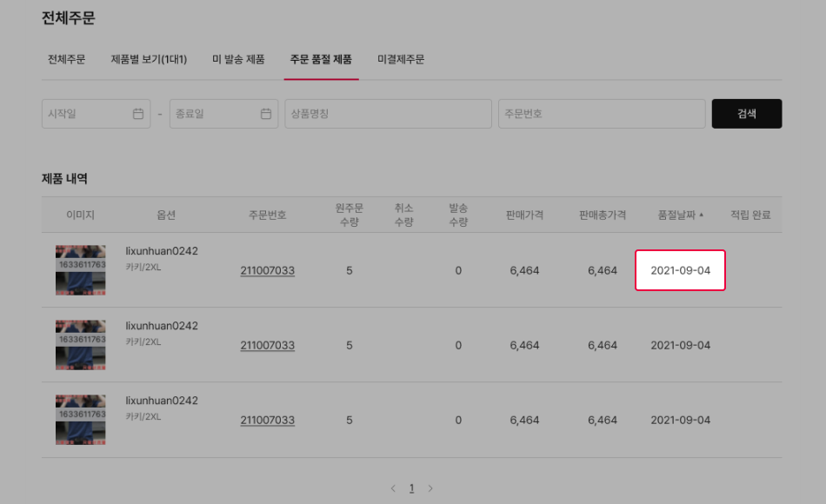Select the 주문 품절 제품 tab
The height and width of the screenshot is (504, 826).
point(321,59)
